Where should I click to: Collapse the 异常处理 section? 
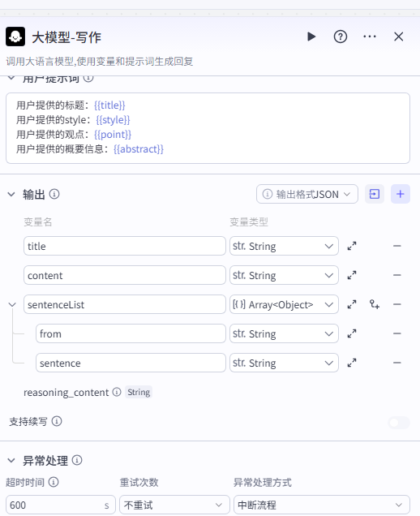pyautogui.click(x=11, y=460)
